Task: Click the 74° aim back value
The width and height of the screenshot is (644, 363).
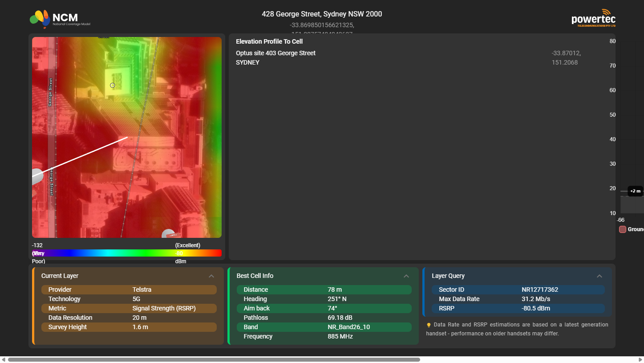Action: [x=332, y=308]
